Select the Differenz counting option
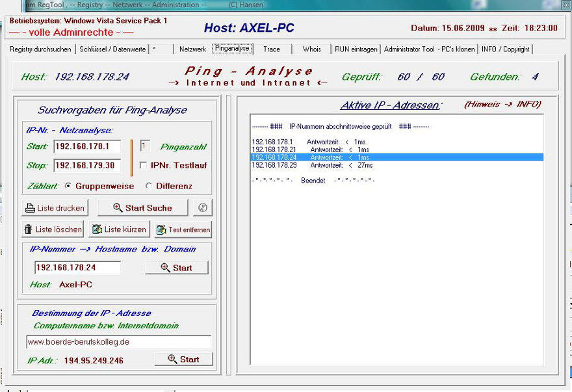Screen dimensions: 572x392 149,186
